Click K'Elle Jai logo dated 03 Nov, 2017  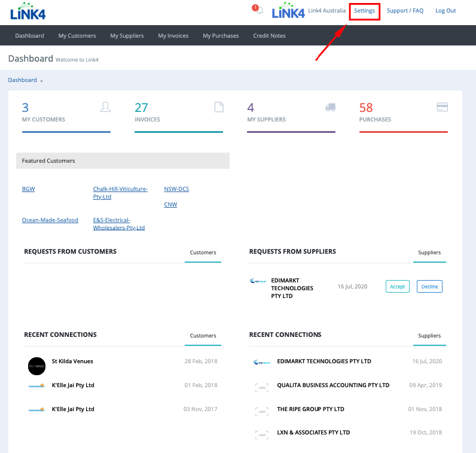pyautogui.click(x=36, y=409)
